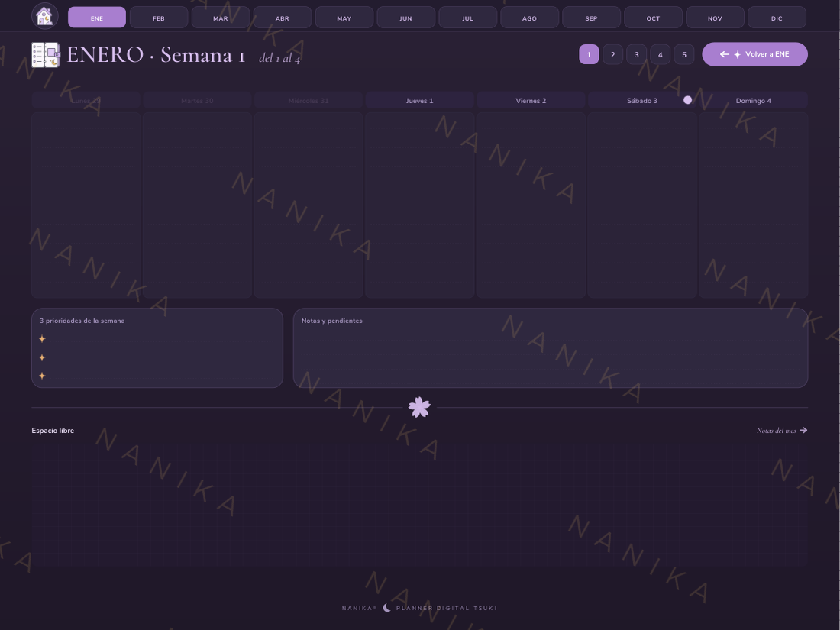The width and height of the screenshot is (840, 630).
Task: Open the NOV month tab
Action: click(x=715, y=18)
